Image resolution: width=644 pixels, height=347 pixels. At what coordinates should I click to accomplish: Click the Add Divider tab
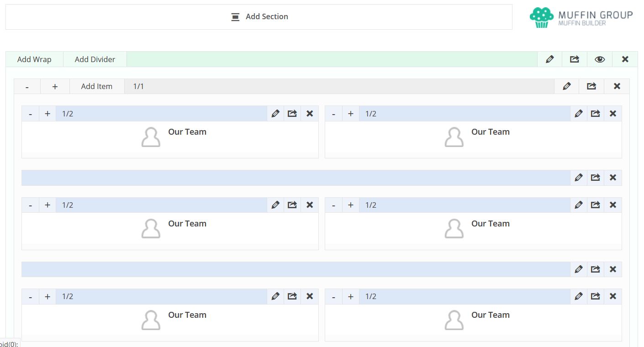95,59
